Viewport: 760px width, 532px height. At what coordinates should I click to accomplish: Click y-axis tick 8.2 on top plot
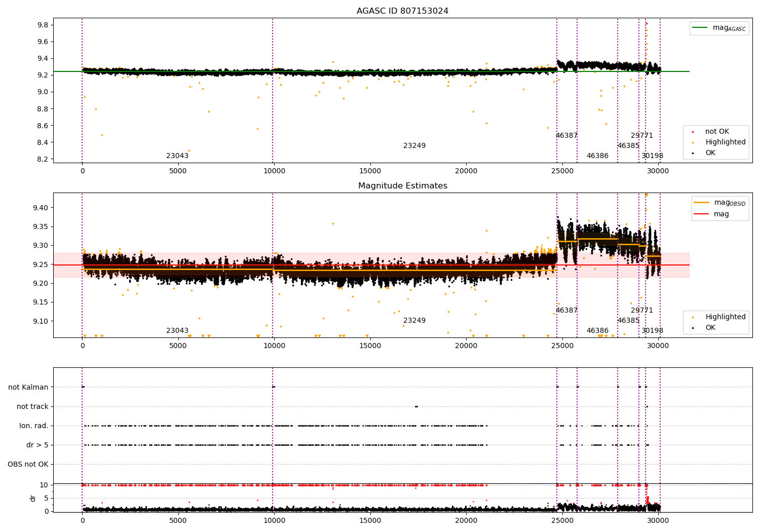tap(43, 159)
